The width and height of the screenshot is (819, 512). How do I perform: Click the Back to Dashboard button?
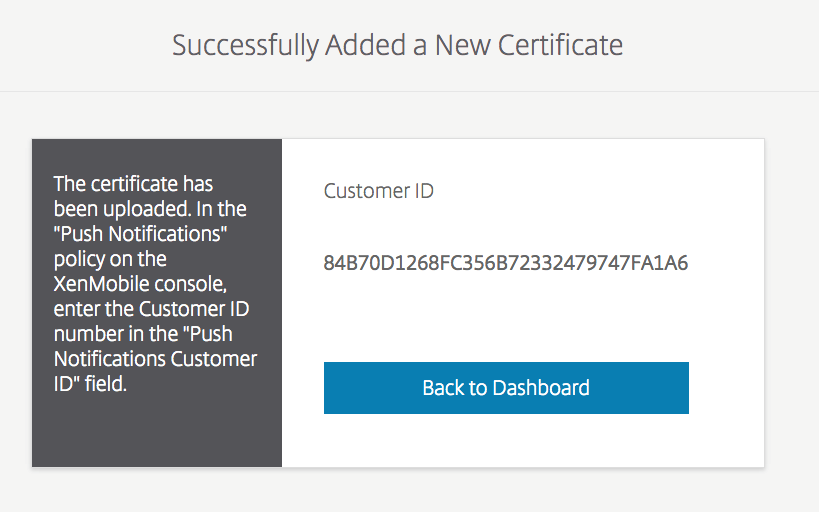coord(506,388)
